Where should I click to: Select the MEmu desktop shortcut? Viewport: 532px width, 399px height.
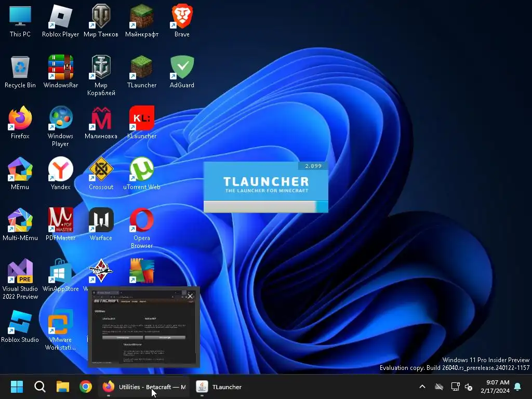pos(20,174)
